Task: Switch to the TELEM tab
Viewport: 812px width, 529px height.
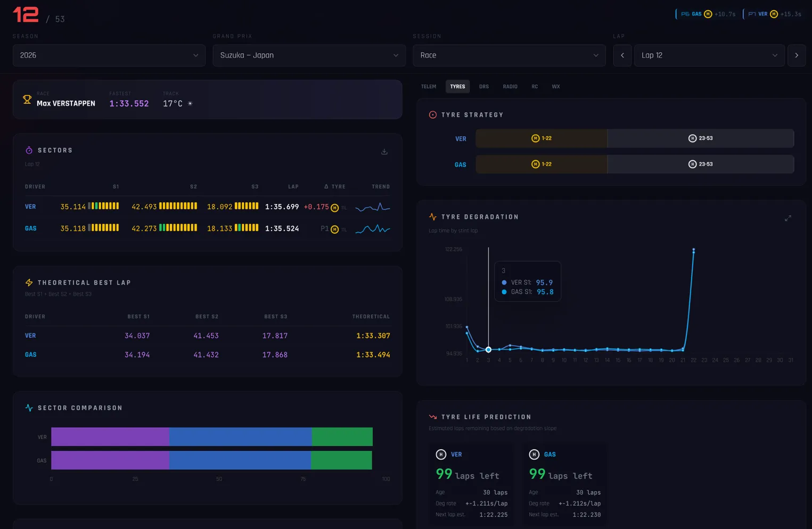Action: (x=429, y=86)
